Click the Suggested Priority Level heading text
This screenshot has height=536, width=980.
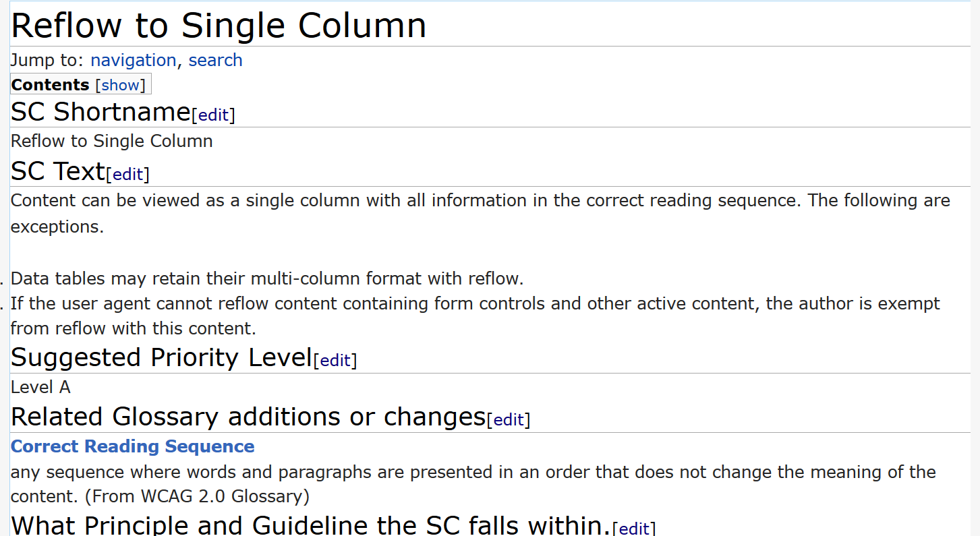click(x=161, y=357)
